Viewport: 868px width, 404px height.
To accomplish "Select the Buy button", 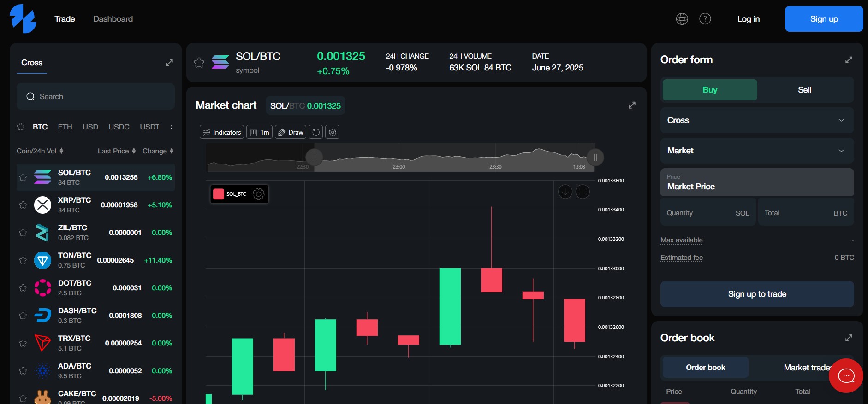I will point(710,90).
